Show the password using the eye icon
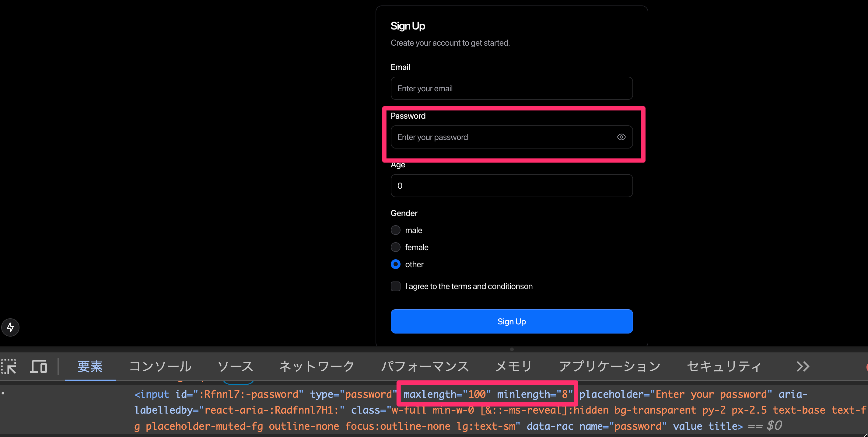Screen dimensions: 868x437 coord(621,137)
